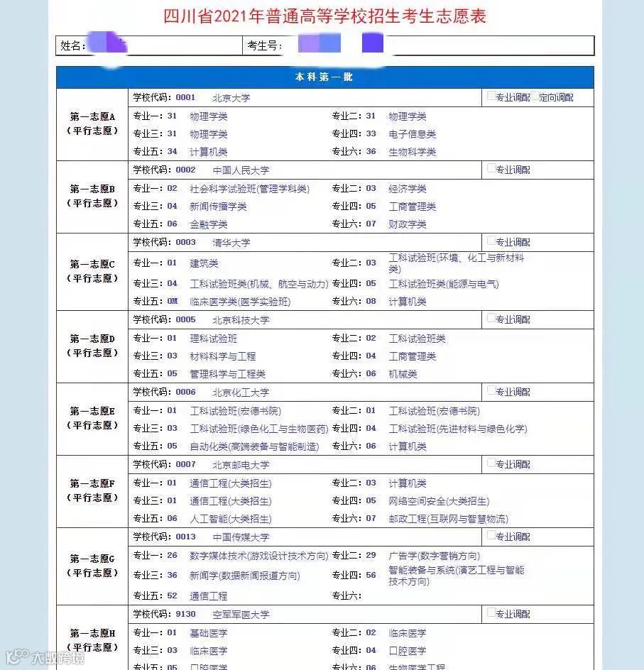Viewport: 644px width, 670px height.
Task: Check 专业调配 for 北京科技大学
Action: [490, 319]
